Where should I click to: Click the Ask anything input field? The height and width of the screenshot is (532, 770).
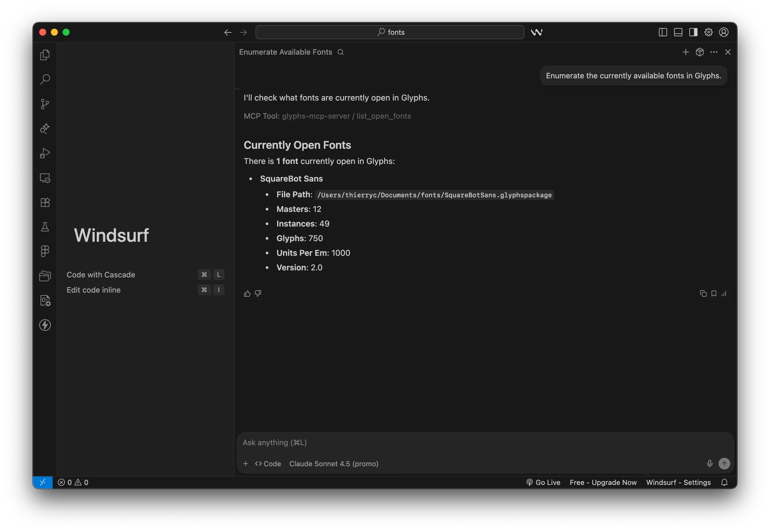click(467, 443)
